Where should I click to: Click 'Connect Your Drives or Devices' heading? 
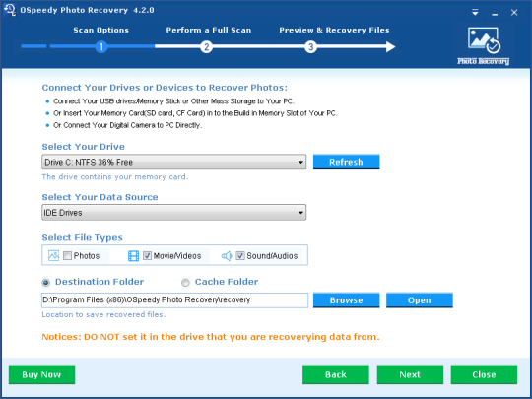(165, 88)
